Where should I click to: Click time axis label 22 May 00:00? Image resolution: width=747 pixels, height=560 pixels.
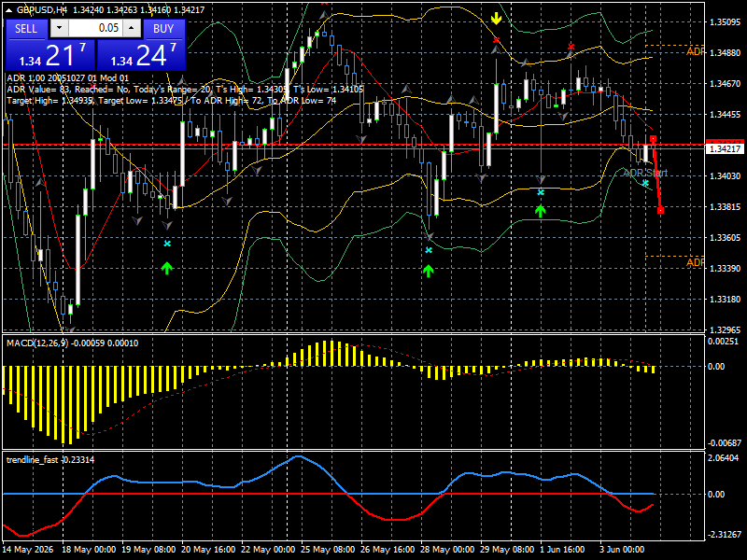tap(268, 549)
